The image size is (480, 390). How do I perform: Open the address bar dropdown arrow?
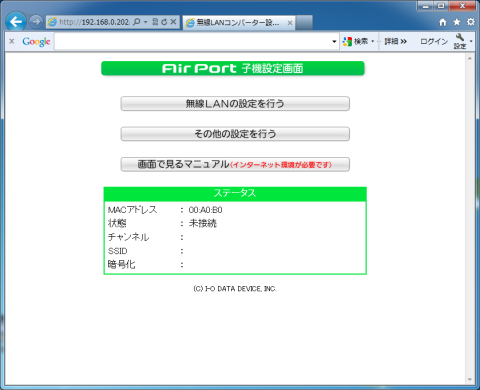(x=145, y=22)
